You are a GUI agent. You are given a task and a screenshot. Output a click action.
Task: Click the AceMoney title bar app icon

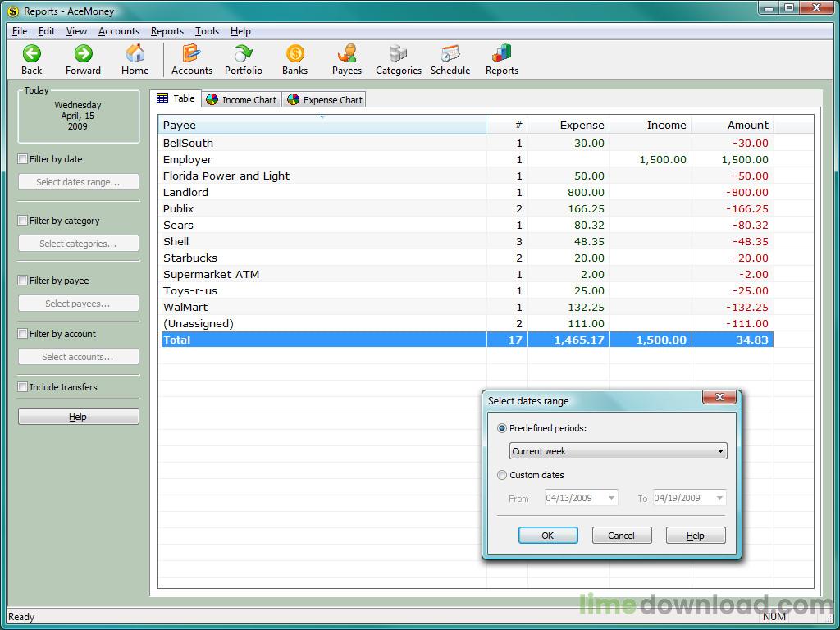coord(13,11)
